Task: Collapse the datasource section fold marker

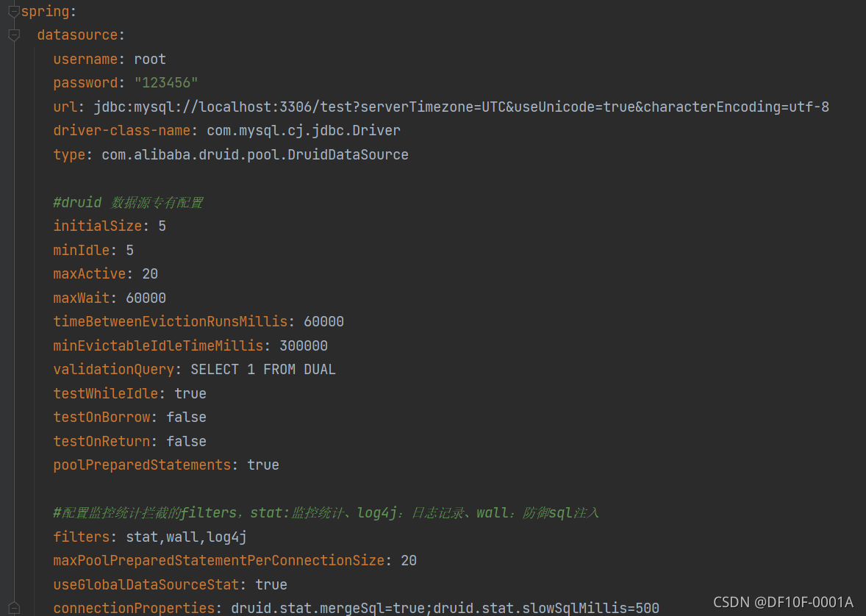Action: [14, 35]
